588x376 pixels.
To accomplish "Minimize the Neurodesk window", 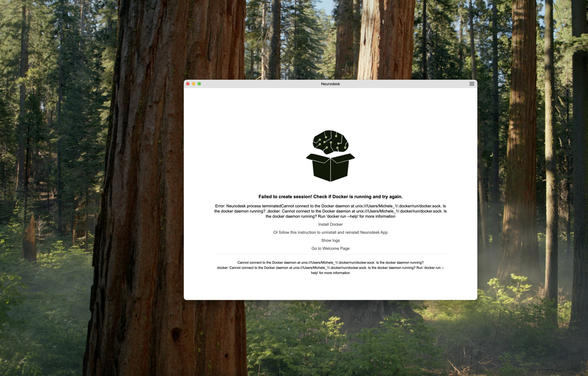I will 194,83.
